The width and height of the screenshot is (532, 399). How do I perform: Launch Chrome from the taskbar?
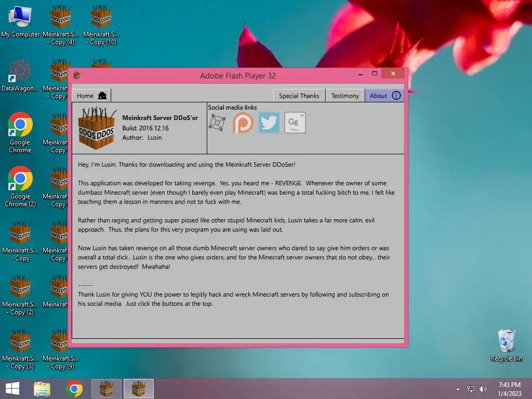point(74,389)
